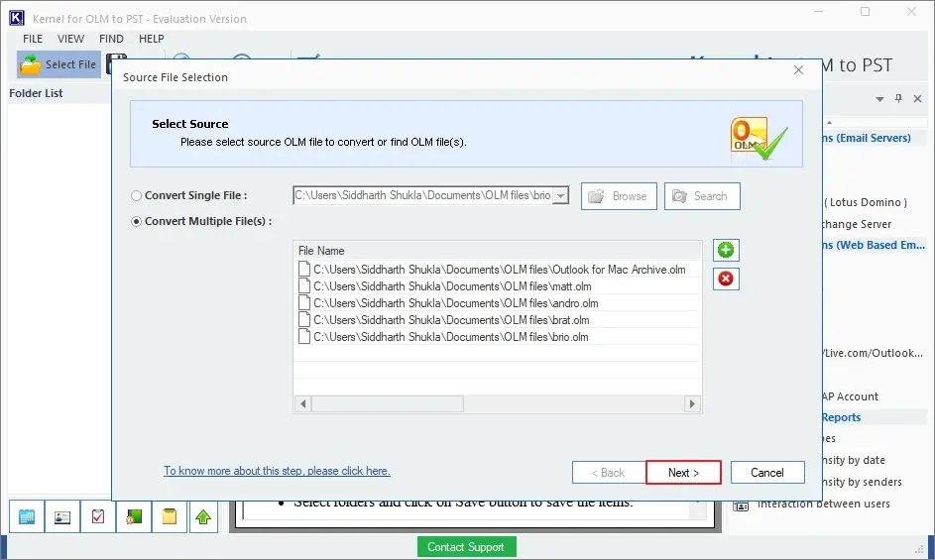This screenshot has width=935, height=560.
Task: Click the horizontal scrollbar thumb in file list
Action: (x=388, y=403)
